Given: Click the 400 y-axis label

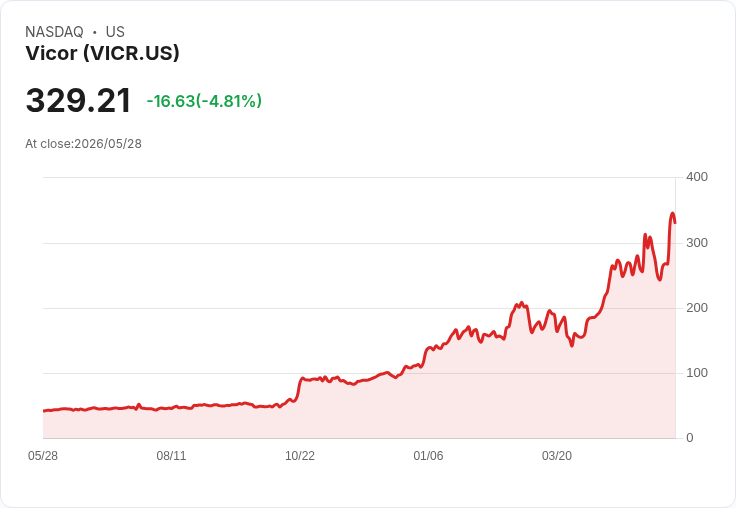Looking at the screenshot, I should click(x=697, y=177).
